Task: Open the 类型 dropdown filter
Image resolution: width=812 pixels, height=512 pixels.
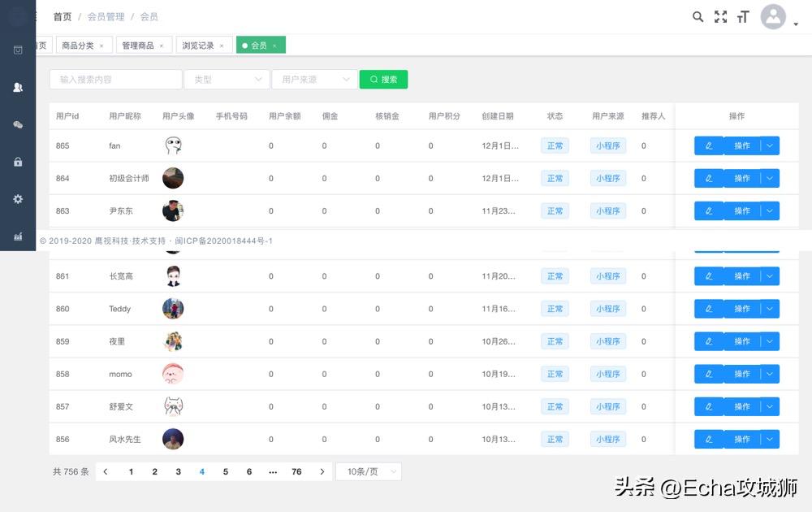Action: pos(227,79)
